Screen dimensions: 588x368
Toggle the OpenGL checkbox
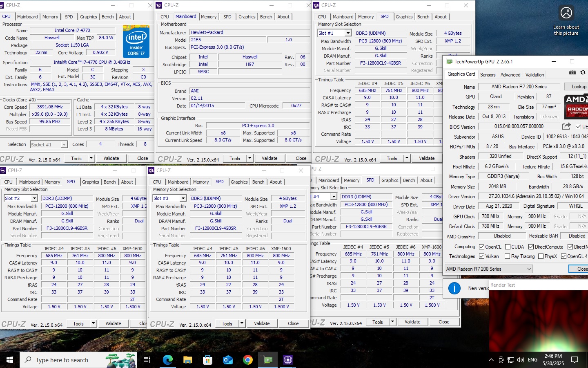tap(563, 256)
